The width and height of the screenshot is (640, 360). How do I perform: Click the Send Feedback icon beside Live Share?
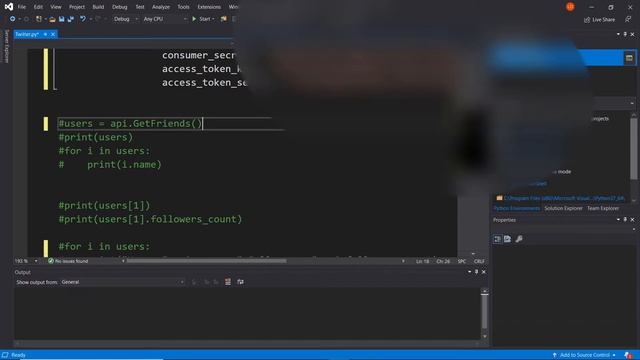(628, 19)
